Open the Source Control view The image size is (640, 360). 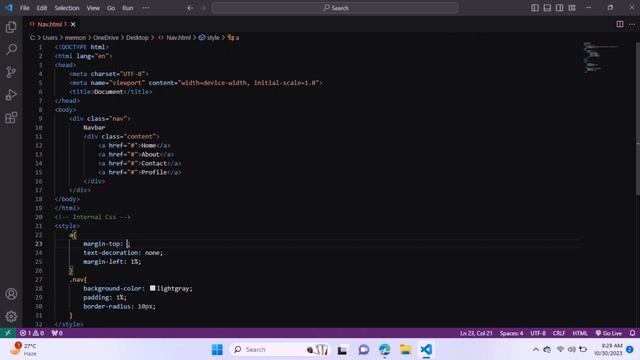pyautogui.click(x=11, y=72)
